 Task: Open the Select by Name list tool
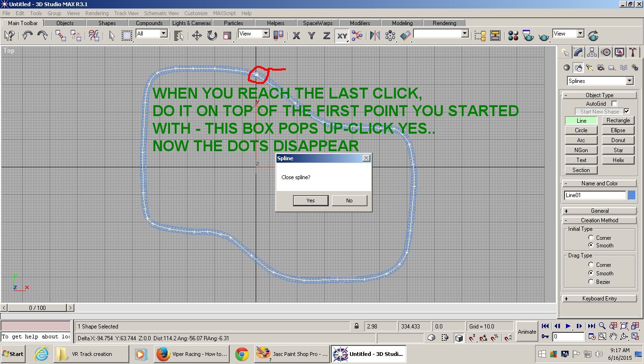[179, 36]
